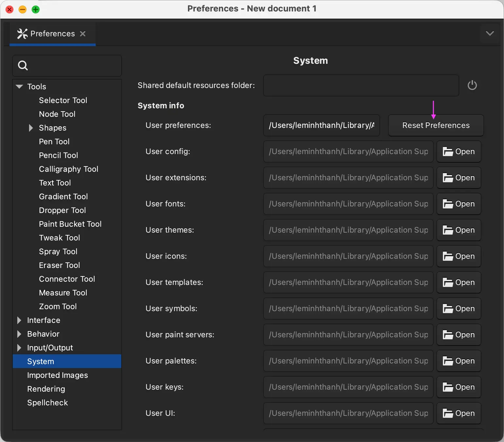Click the Shared default resources folder field

coord(361,85)
